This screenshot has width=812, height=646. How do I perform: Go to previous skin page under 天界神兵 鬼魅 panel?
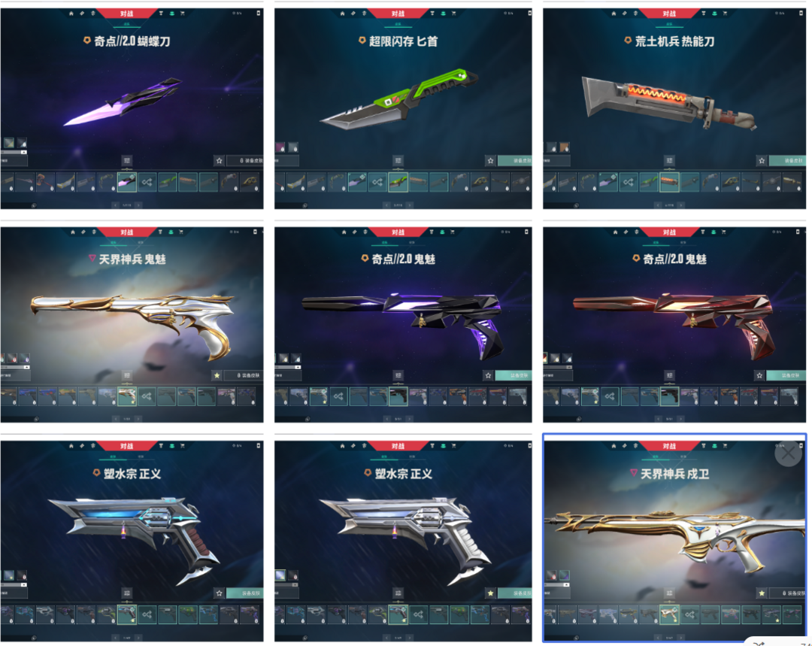coord(115,419)
